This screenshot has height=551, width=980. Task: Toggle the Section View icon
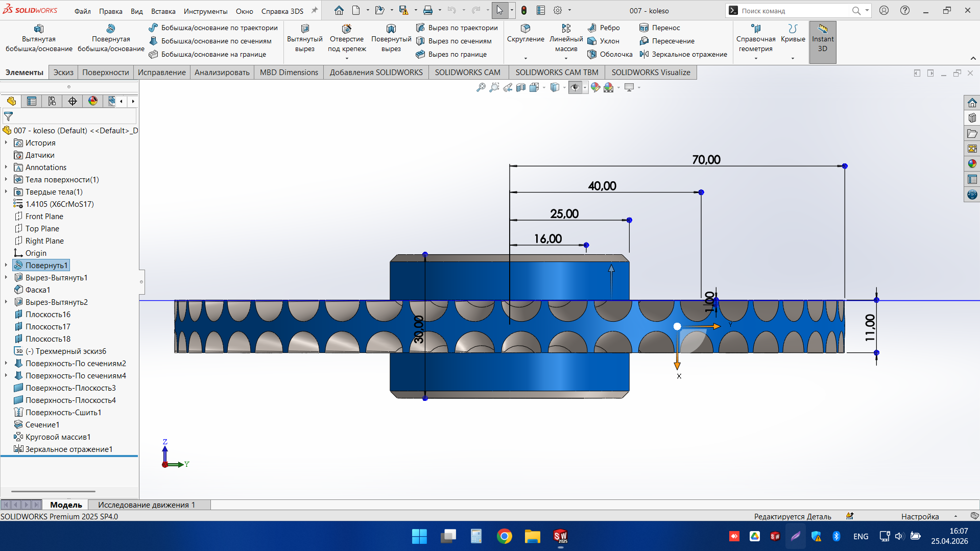(x=521, y=87)
